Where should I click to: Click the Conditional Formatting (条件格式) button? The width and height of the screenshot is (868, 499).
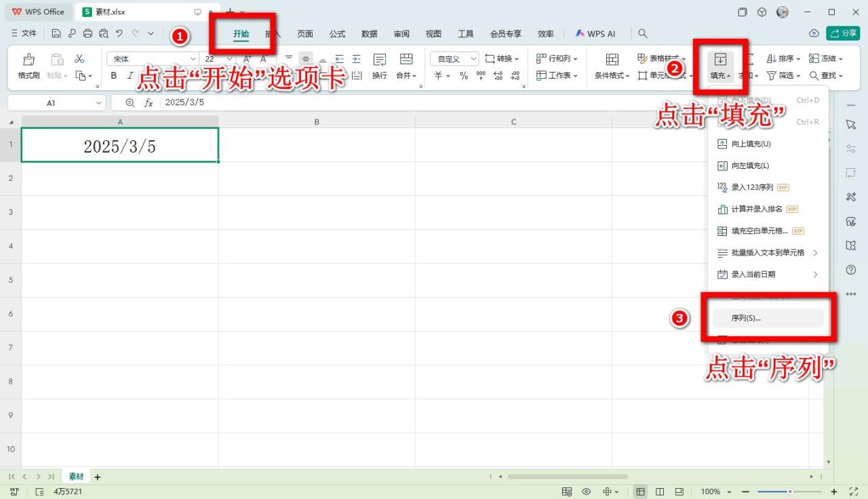[x=612, y=66]
